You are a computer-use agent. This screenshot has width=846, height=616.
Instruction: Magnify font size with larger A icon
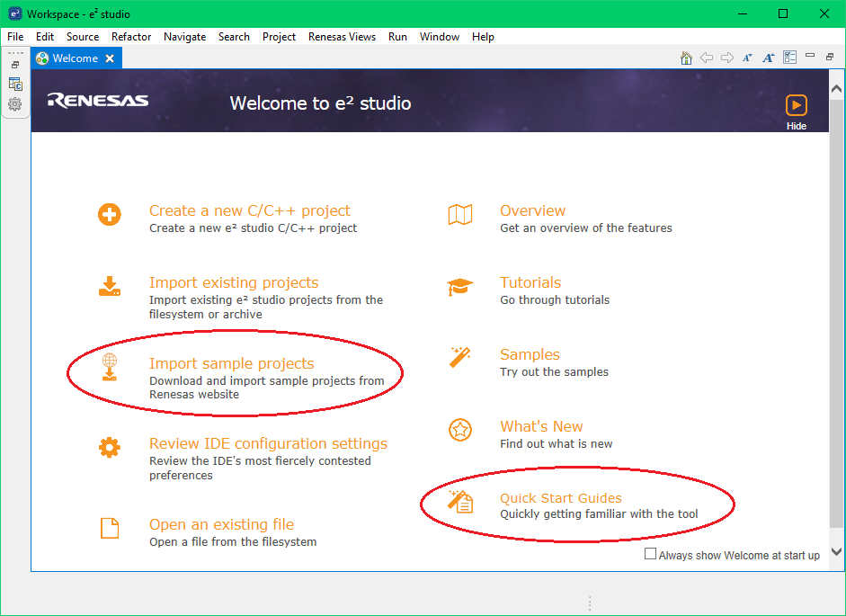[769, 58]
